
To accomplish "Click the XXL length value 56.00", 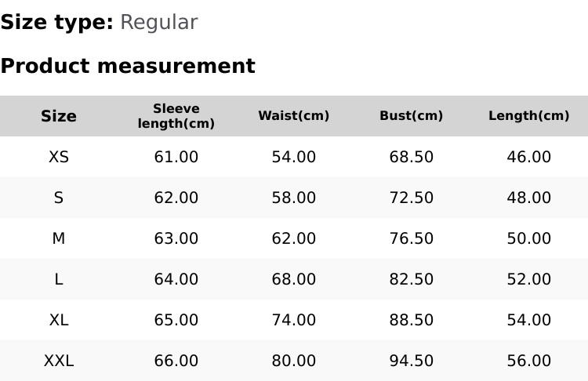I will (x=529, y=361).
